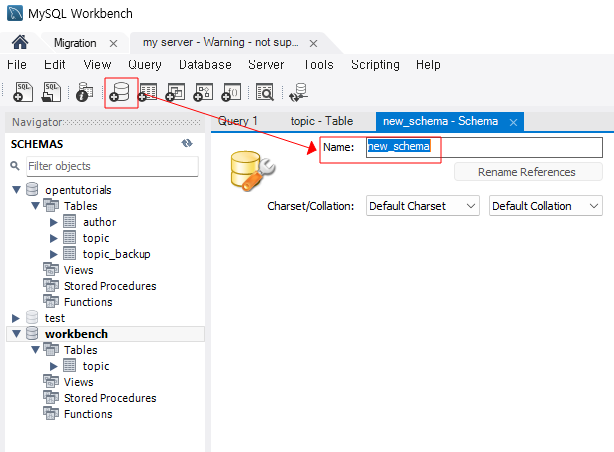Viewport: 614px width, 452px height.
Task: Close the new_schema - Schema tab
Action: click(x=513, y=123)
